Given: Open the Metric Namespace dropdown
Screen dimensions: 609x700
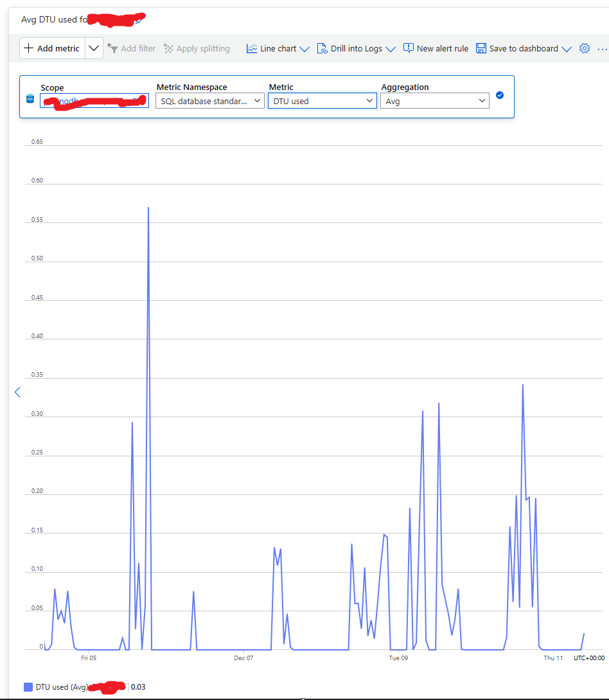Looking at the screenshot, I should tap(210, 101).
